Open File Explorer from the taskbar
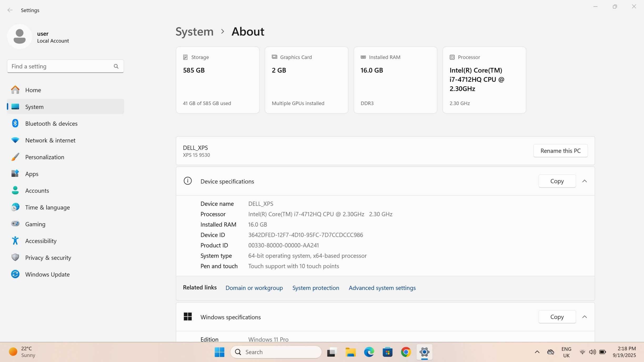The width and height of the screenshot is (644, 362). point(350,352)
